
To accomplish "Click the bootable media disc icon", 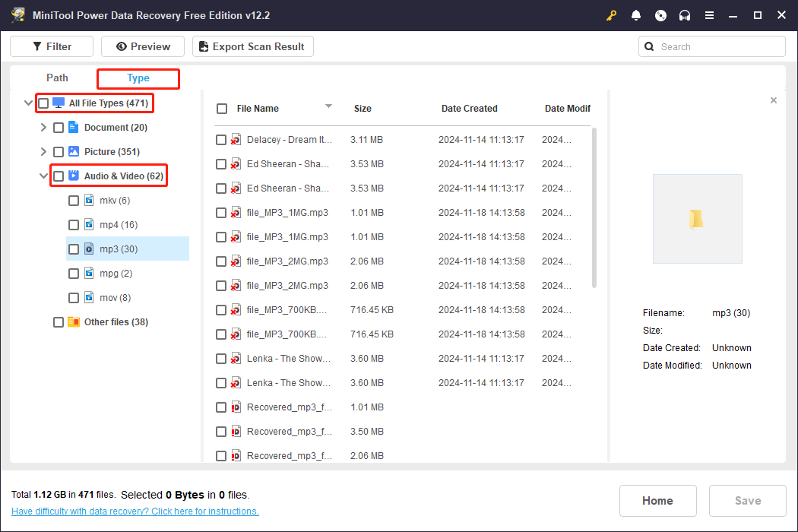I will coord(660,15).
